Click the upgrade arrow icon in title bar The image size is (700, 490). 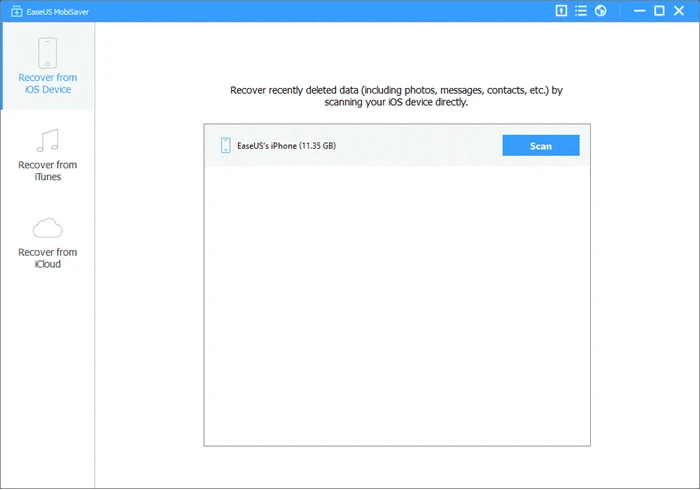pos(562,11)
